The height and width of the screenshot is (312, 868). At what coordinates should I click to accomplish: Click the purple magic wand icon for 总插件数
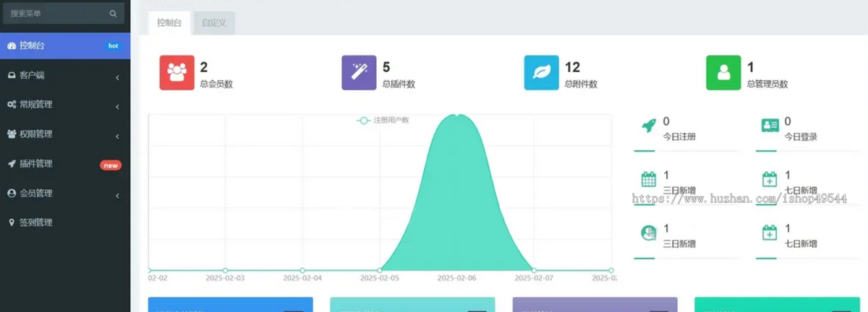click(x=359, y=73)
